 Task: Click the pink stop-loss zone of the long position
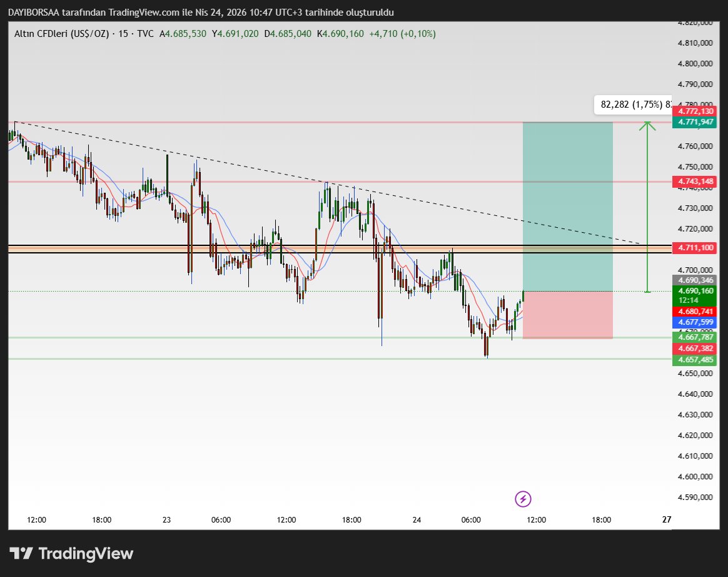pos(568,315)
